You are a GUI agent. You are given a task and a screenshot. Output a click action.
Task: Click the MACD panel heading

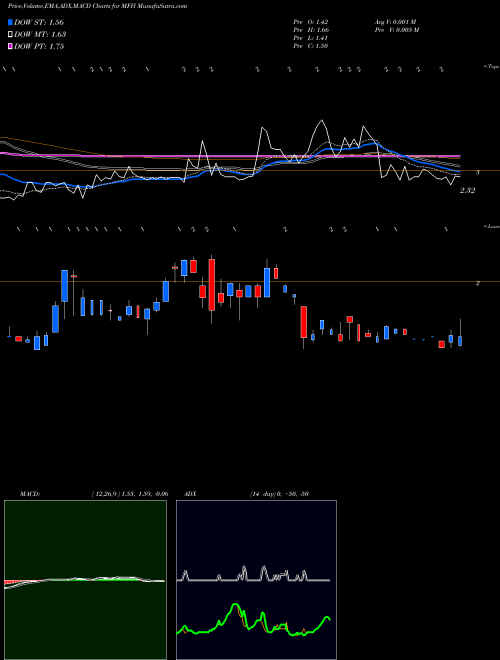pyautogui.click(x=30, y=494)
